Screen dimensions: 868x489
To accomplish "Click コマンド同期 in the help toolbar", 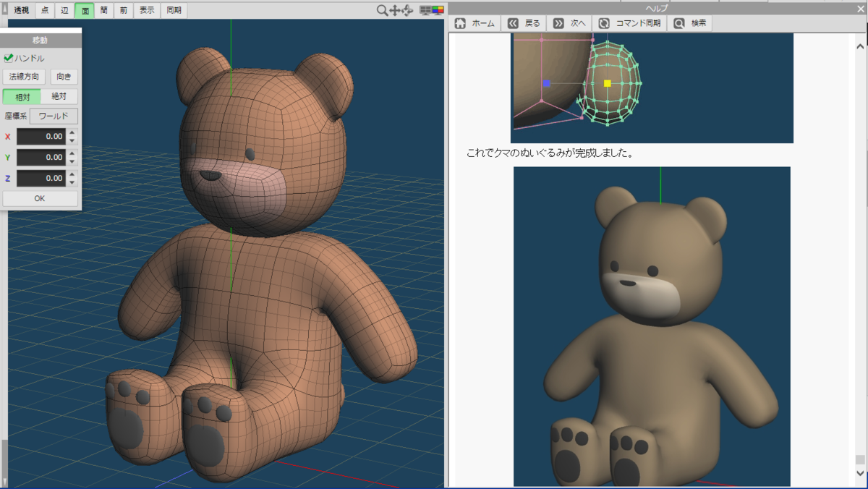I will [629, 23].
